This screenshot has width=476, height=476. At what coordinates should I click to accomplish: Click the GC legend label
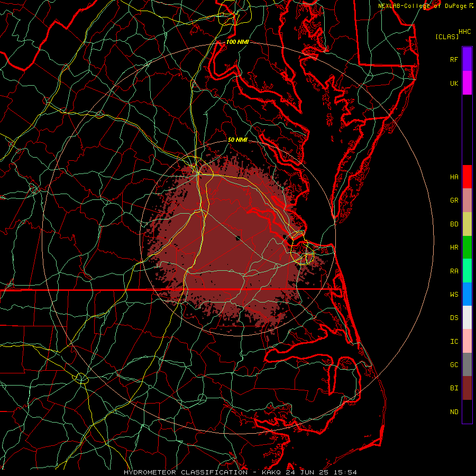[454, 364]
